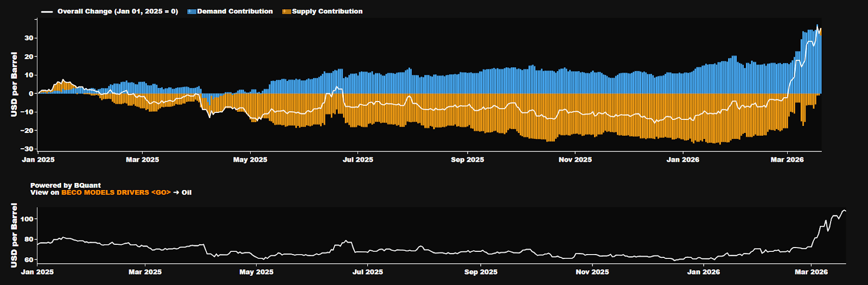This screenshot has height=285, width=868.
Task: Click the Nov 2025 tick on lower chart
Action: [592, 272]
